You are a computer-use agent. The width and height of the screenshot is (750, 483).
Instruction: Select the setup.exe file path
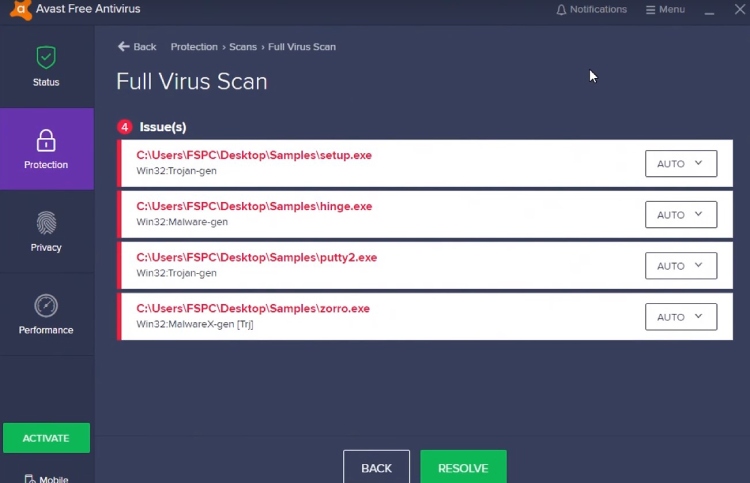[254, 155]
